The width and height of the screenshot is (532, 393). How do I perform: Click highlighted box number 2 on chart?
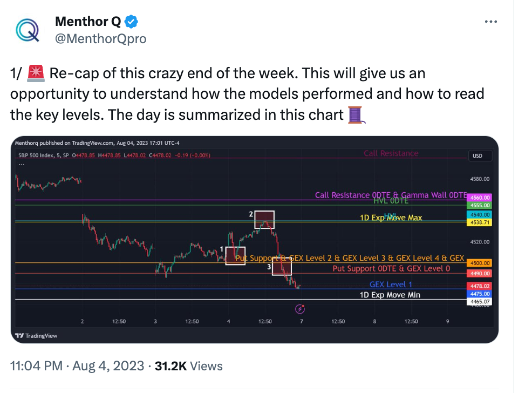pos(264,219)
